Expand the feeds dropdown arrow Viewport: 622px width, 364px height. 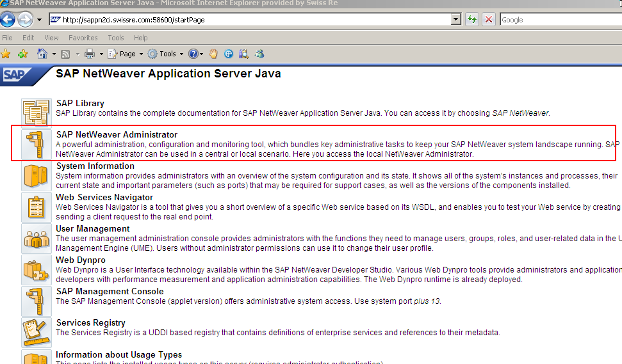(78, 54)
